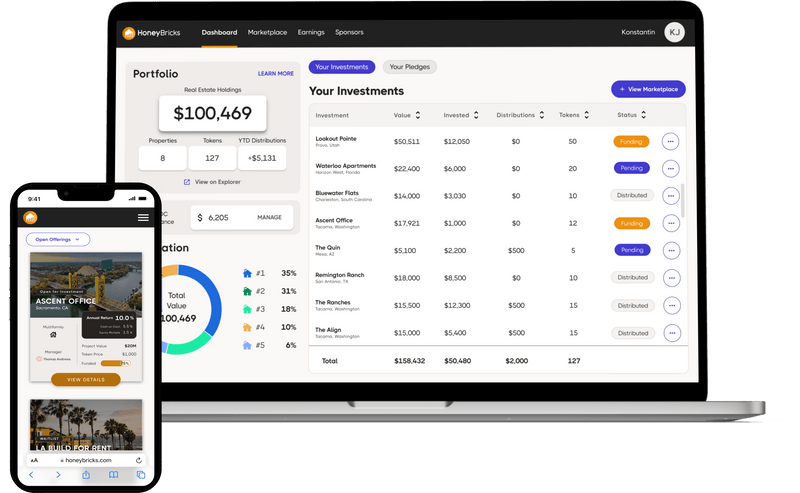Screen dimensions: 800x493
Task: Click the +$5,131 YTD Distributions value
Action: (262, 158)
